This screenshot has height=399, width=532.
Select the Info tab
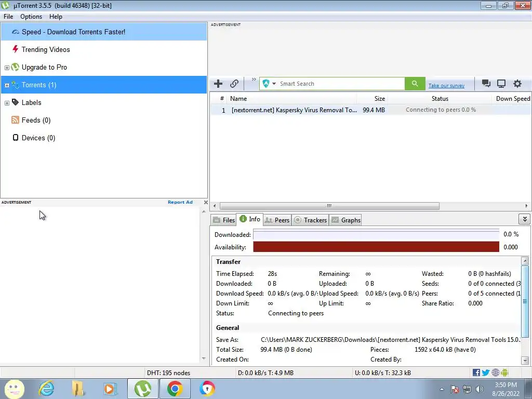point(250,219)
